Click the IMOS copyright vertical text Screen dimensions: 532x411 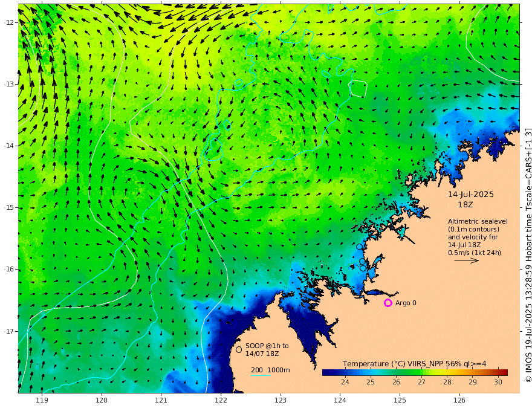tap(528, 255)
